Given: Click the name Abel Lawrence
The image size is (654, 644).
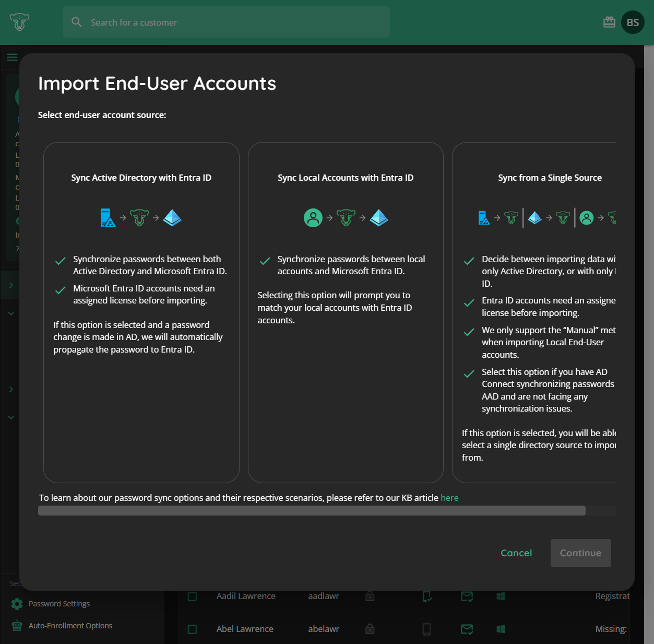Looking at the screenshot, I should coord(245,629).
